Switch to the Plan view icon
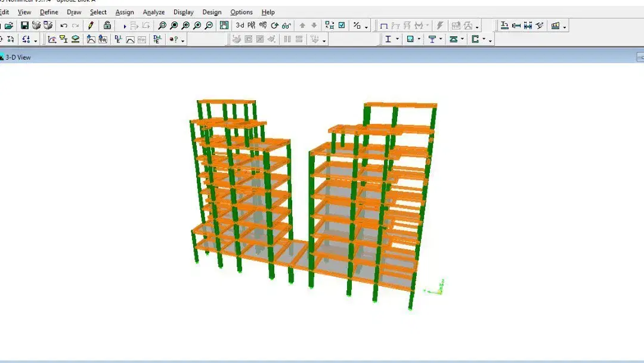The height and width of the screenshot is (363, 644). point(252,26)
